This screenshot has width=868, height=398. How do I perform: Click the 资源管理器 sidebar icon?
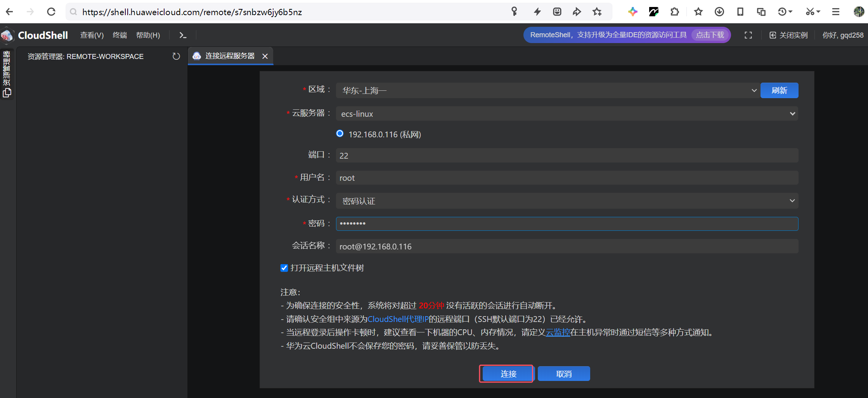coord(7,74)
